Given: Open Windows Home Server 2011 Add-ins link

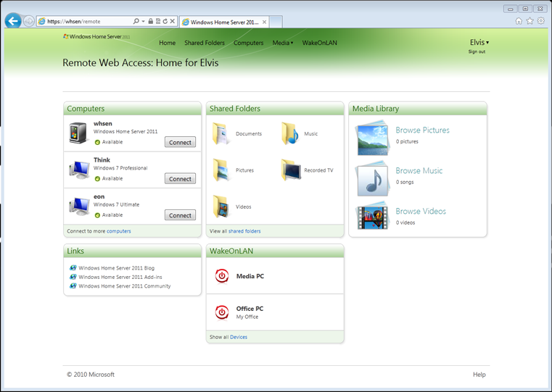Looking at the screenshot, I should click(120, 277).
